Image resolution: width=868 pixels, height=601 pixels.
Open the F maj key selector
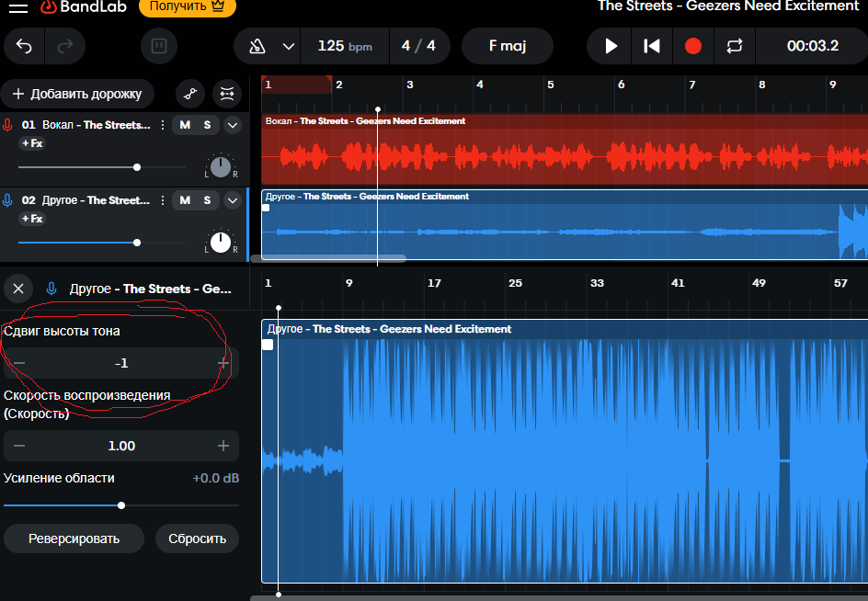507,46
